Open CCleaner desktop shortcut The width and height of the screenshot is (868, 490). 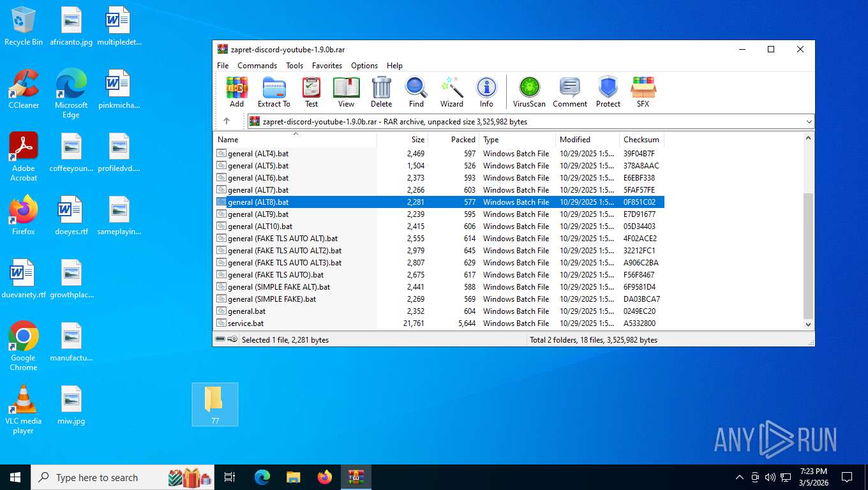point(24,89)
